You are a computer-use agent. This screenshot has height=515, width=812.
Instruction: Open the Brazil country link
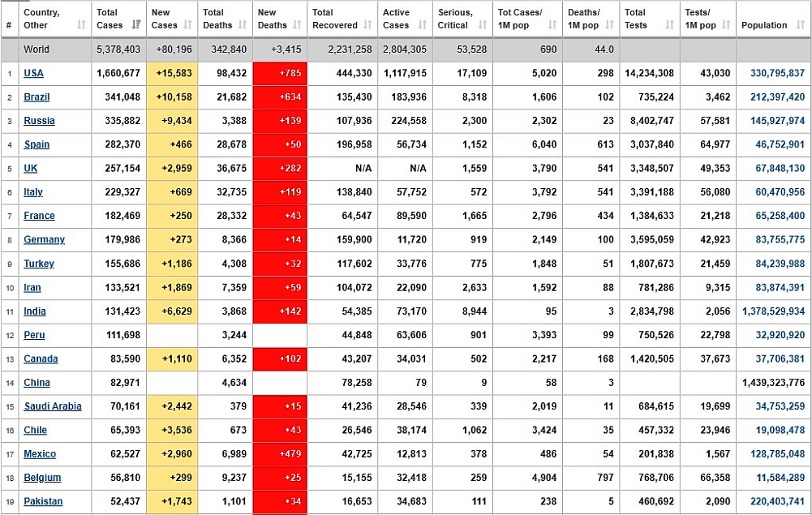37,97
